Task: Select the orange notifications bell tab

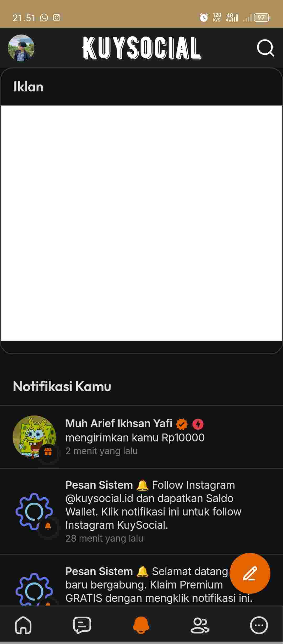Action: [141, 625]
